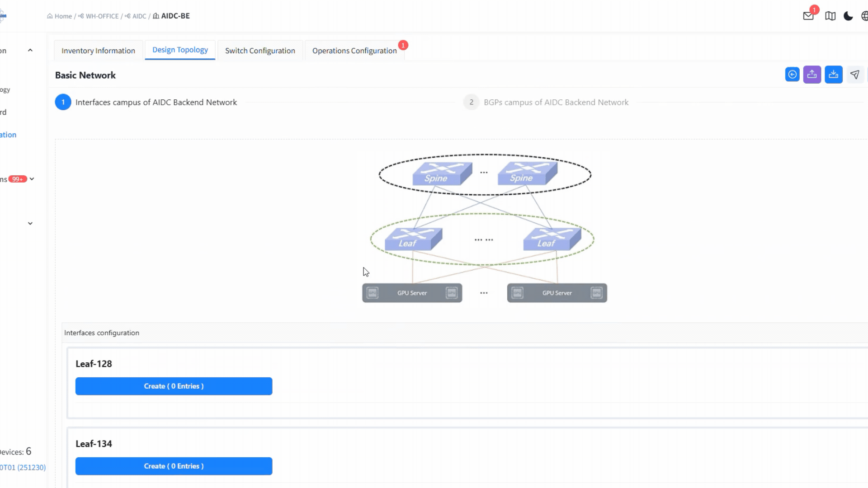868x488 pixels.
Task: Click the purple upload configuration icon
Action: [x=812, y=74]
